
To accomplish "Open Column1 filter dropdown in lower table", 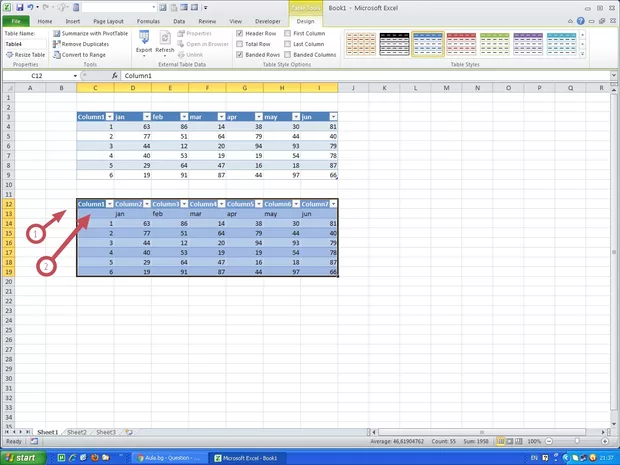I will [109, 204].
